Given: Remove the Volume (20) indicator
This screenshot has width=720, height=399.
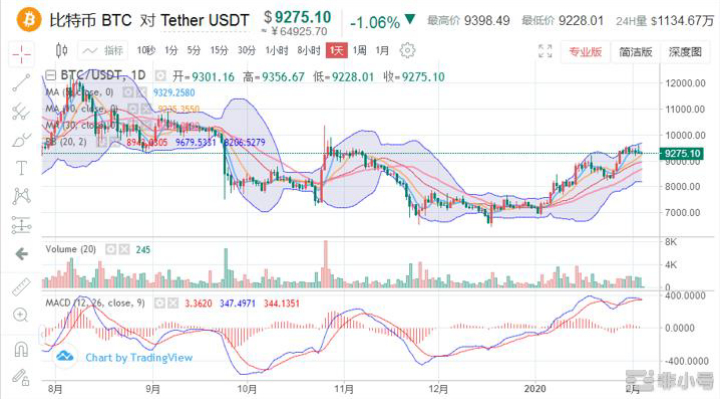Looking at the screenshot, I should (124, 249).
